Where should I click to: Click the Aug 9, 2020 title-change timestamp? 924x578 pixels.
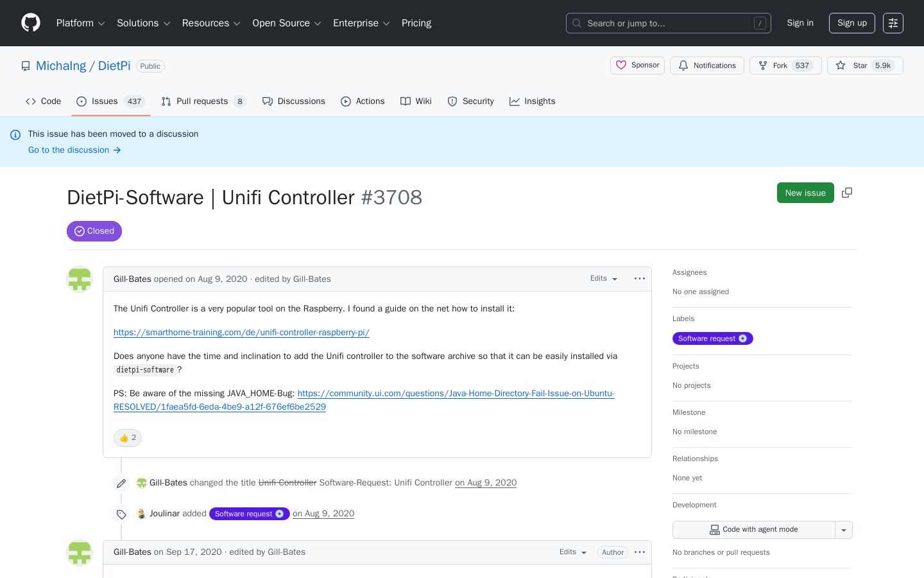point(486,483)
